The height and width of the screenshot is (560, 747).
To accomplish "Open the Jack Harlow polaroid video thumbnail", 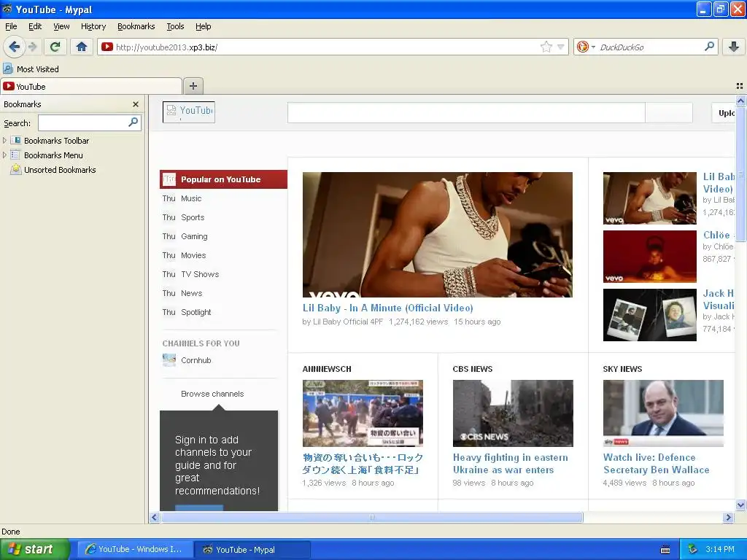I will point(649,315).
